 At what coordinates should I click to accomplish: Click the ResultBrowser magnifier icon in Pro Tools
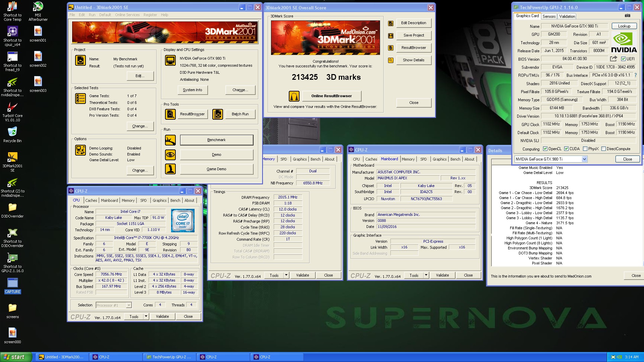tap(170, 114)
